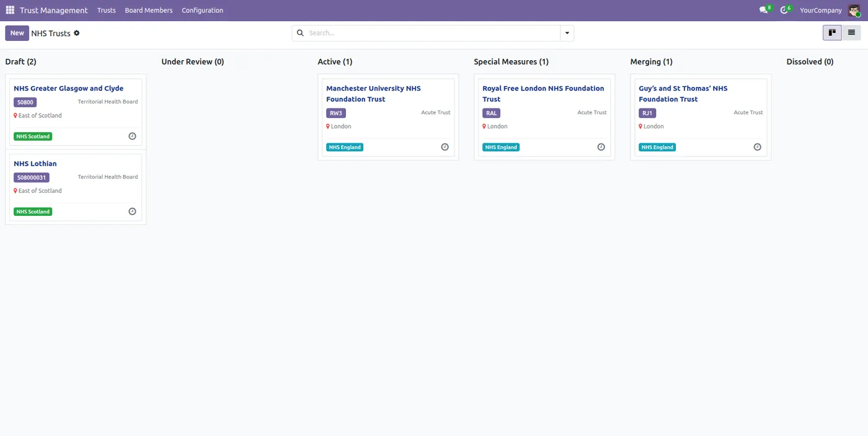Open the conversations chat icon

[764, 11]
